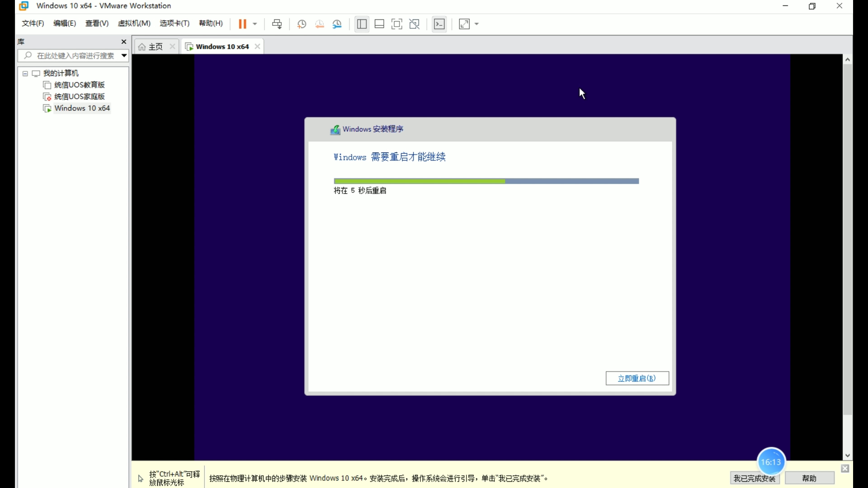Take a snapshot of the VM
The image size is (868, 488).
pos(302,24)
